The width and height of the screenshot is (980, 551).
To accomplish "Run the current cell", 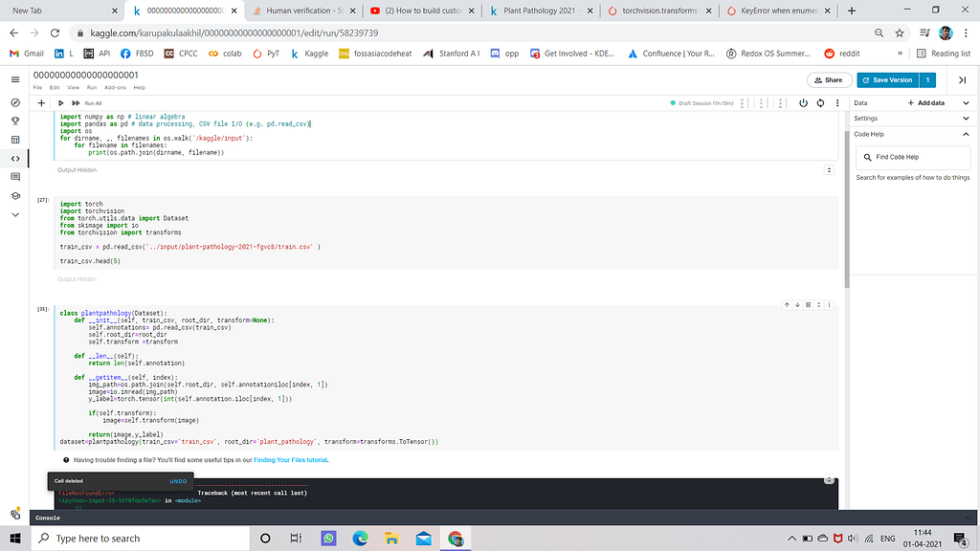I will (x=61, y=102).
